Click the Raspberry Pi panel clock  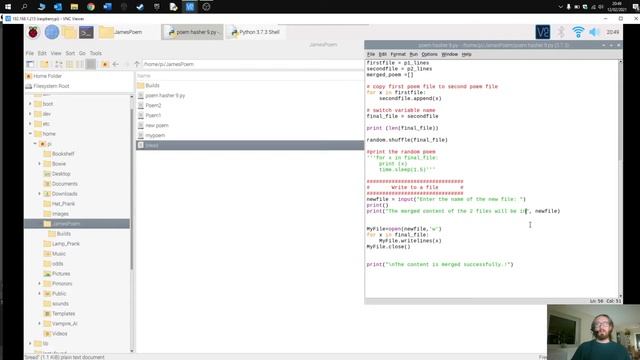(613, 32)
